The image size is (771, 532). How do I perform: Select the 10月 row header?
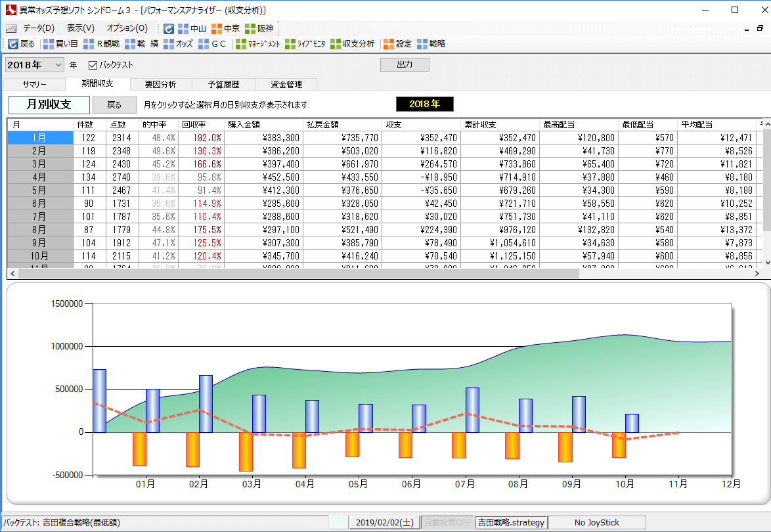(40, 255)
